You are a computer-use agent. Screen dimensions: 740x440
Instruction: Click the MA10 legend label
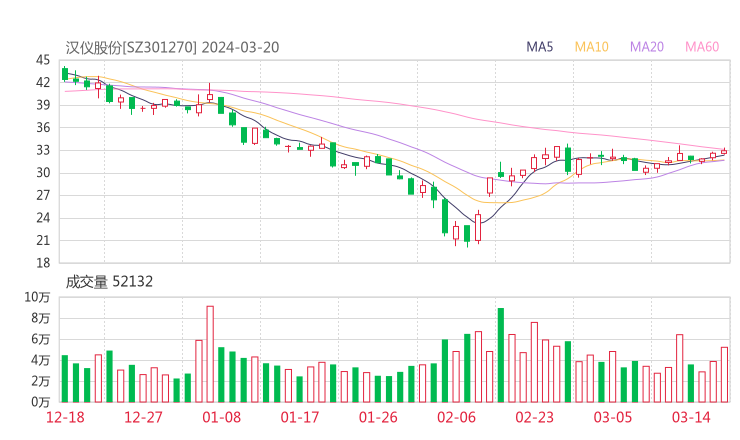click(591, 47)
